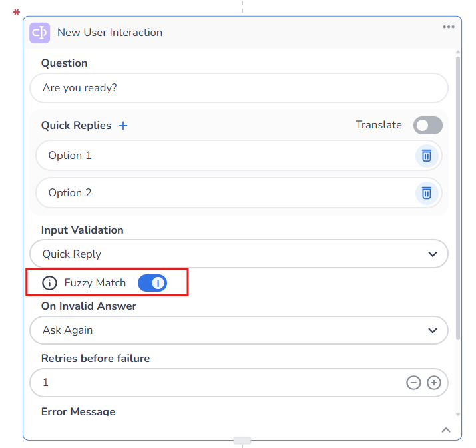Screen dimensions: 476x448
Task: Collapse the node with bottom chevron
Action: pos(447,430)
